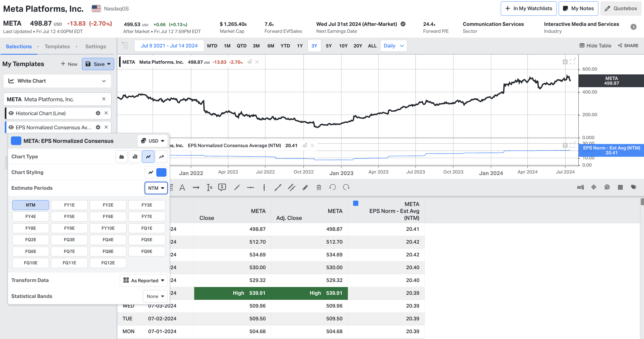
Task: Select the FY1E estimate period
Action: (x=69, y=205)
